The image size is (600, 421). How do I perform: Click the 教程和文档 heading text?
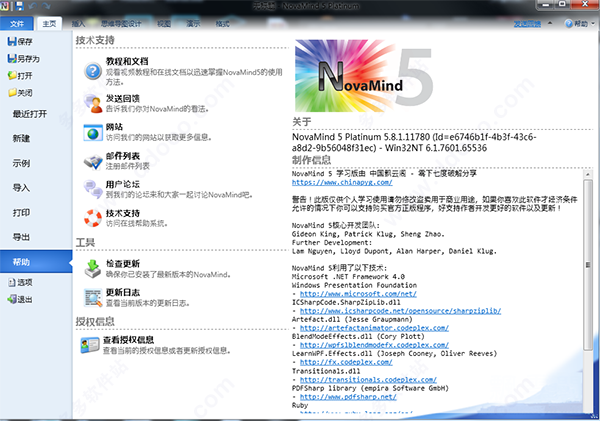[127, 61]
